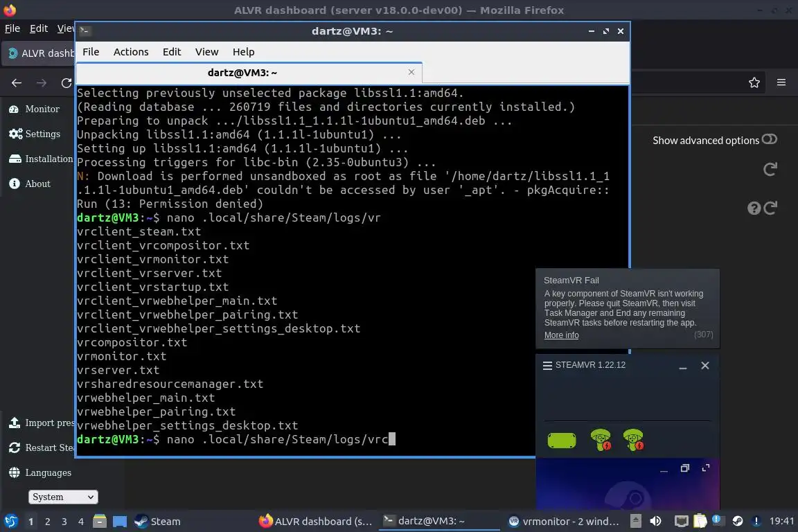Select the first controller icon in SteamVR

click(601, 440)
